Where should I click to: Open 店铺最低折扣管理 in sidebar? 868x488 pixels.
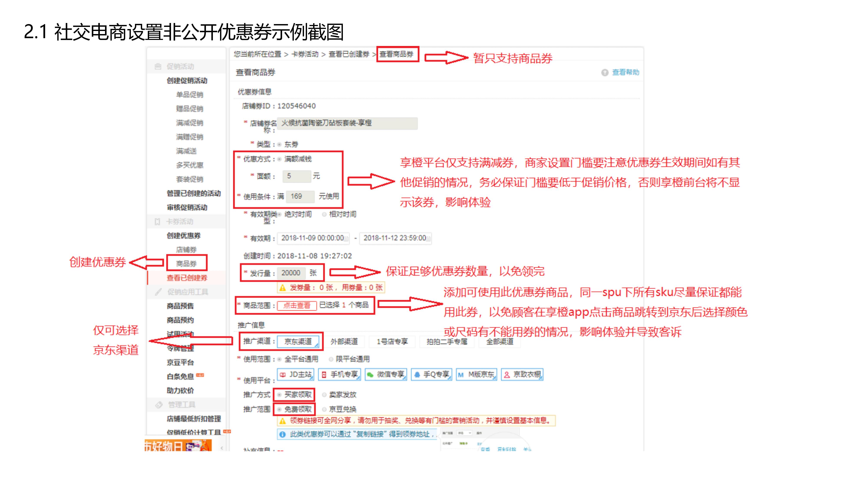pyautogui.click(x=194, y=419)
